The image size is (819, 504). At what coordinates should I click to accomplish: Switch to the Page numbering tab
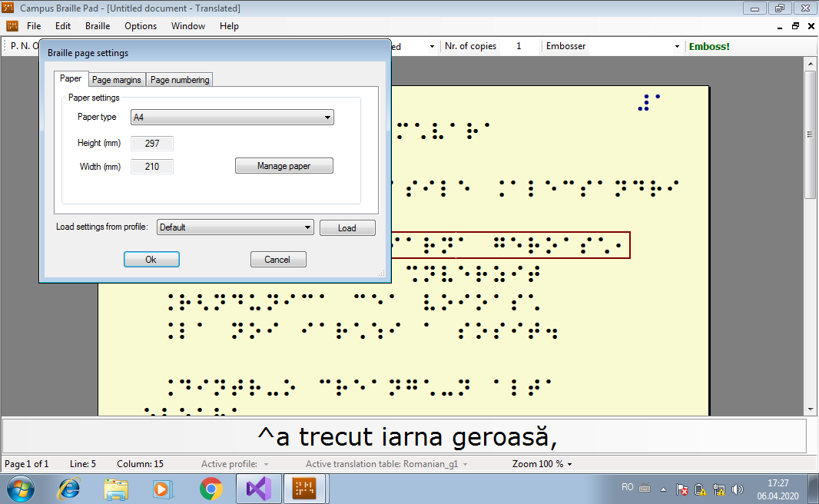pos(179,80)
